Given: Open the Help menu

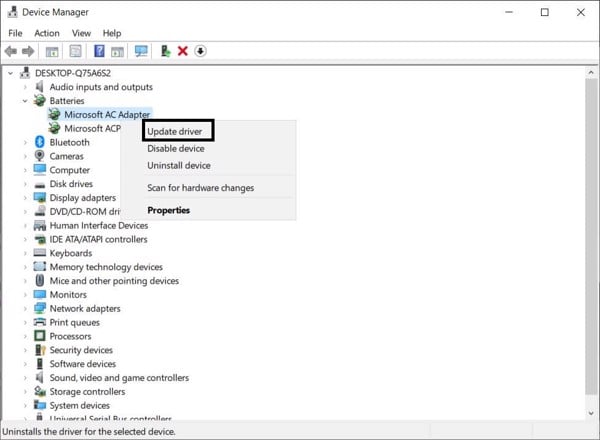Looking at the screenshot, I should pyautogui.click(x=112, y=33).
